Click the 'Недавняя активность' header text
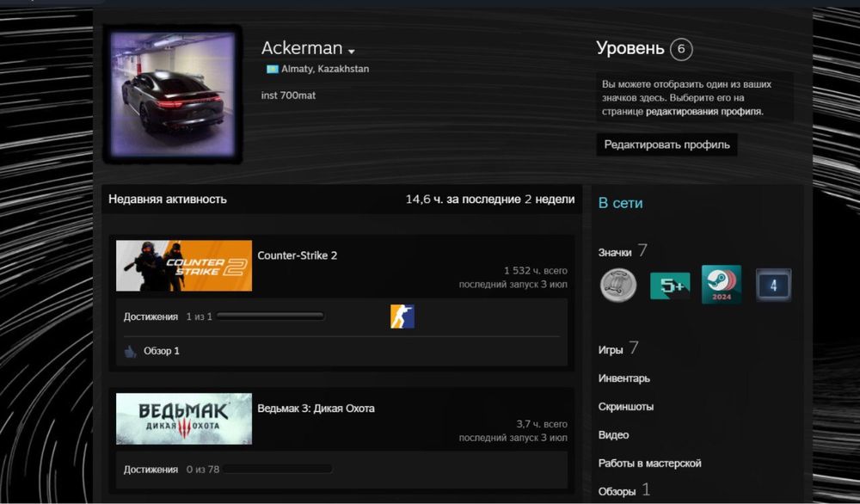Image resolution: width=860 pixels, height=504 pixels. pyautogui.click(x=168, y=199)
